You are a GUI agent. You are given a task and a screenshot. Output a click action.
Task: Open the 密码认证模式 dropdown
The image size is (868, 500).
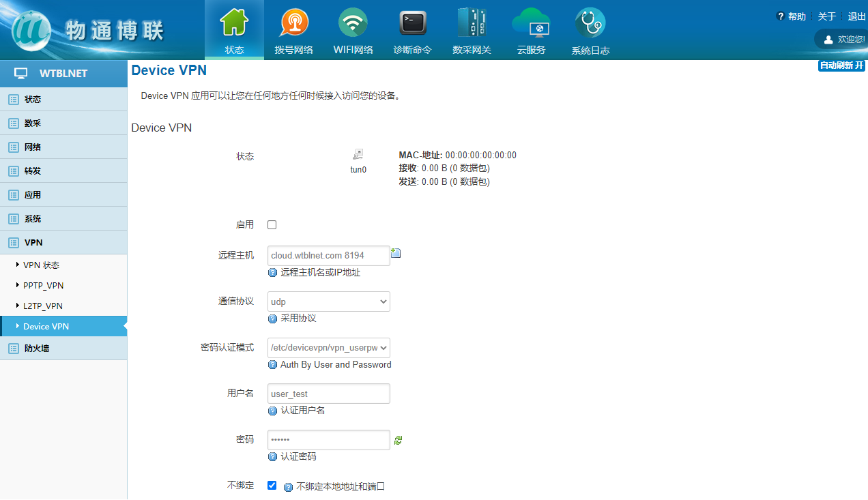point(329,348)
